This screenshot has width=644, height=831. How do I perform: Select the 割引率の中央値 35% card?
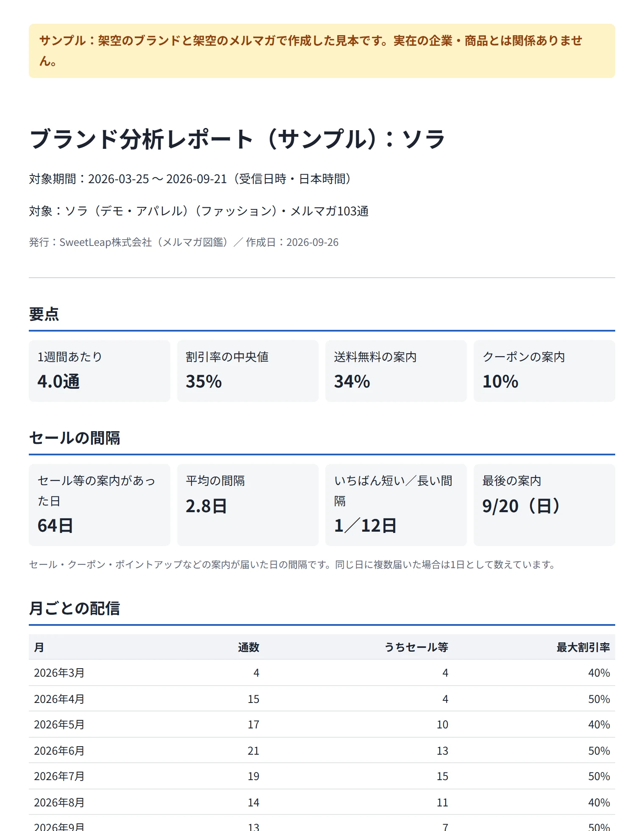pos(248,371)
